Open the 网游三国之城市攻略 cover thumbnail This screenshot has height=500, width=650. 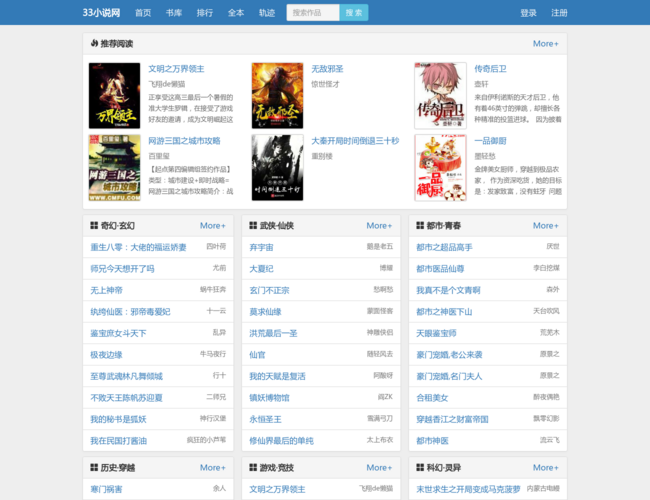114,167
